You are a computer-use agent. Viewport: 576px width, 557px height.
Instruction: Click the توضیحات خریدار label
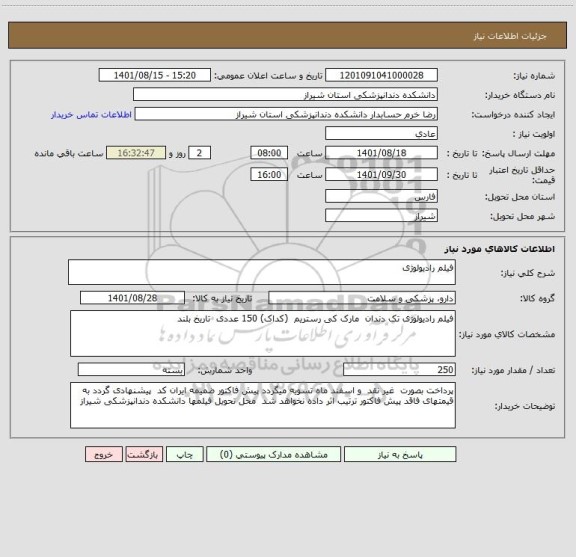[x=525, y=406]
